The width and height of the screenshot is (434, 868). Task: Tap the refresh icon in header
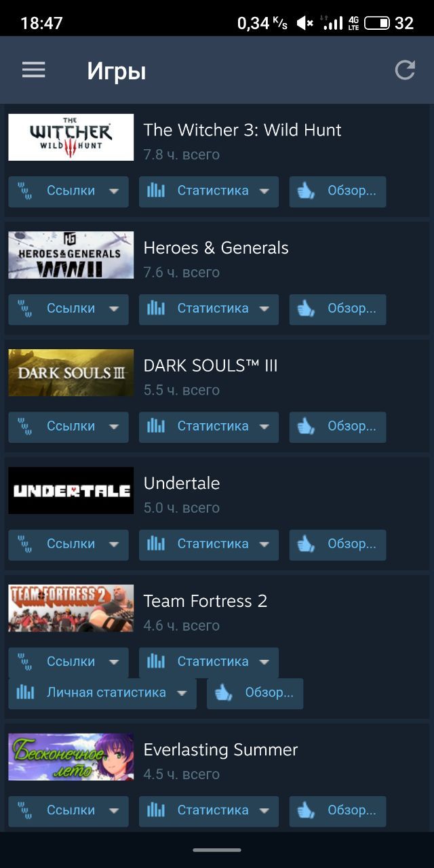tap(405, 70)
